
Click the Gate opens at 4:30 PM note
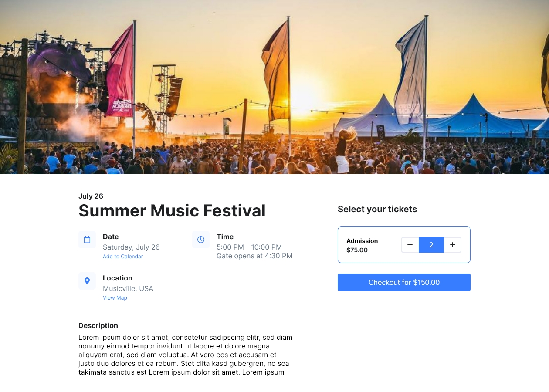(254, 256)
